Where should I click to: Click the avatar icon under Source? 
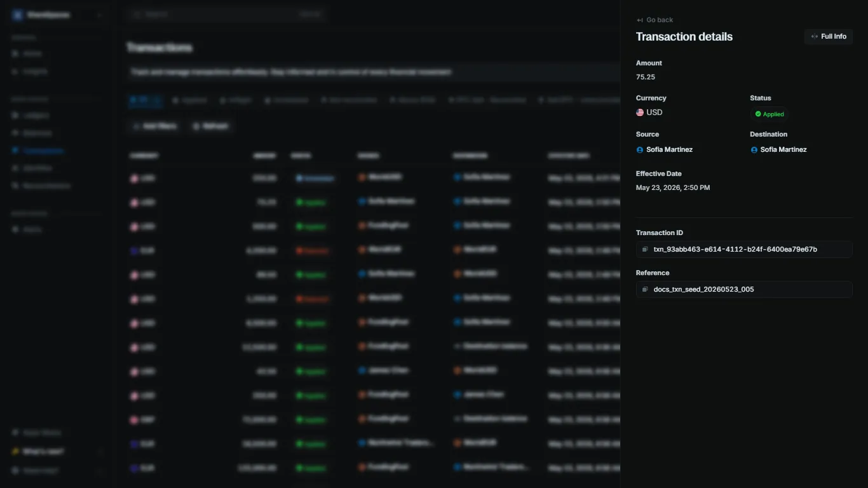640,150
